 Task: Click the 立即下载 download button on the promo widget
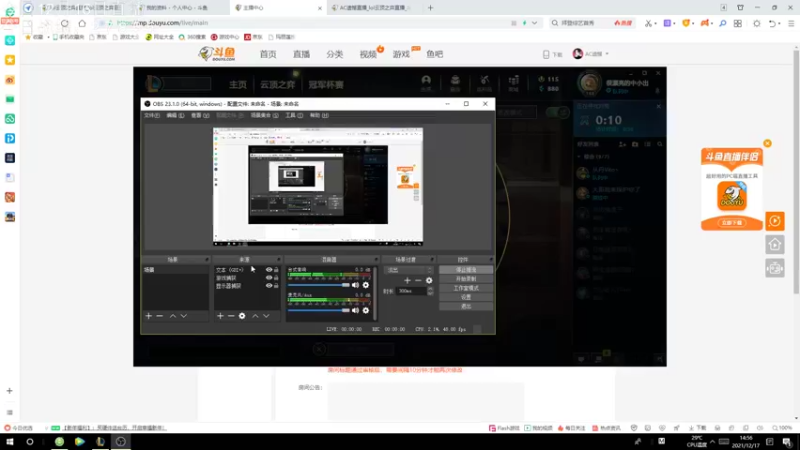(x=732, y=222)
